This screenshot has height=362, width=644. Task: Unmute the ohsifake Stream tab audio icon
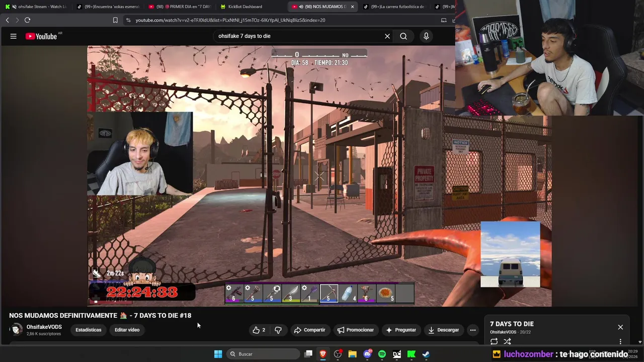14,7
